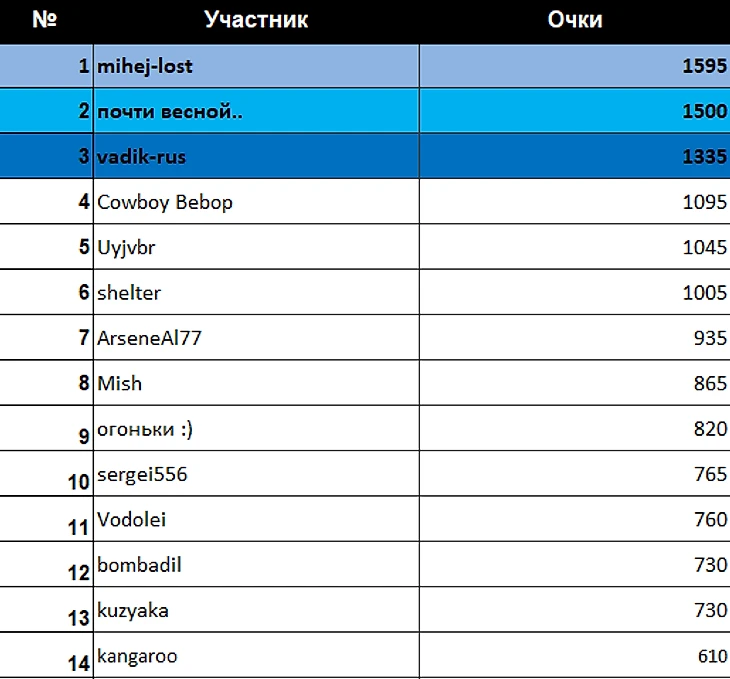This screenshot has height=679, width=730.
Task: Select the почти весной.. participant cell
Action: [x=256, y=112]
